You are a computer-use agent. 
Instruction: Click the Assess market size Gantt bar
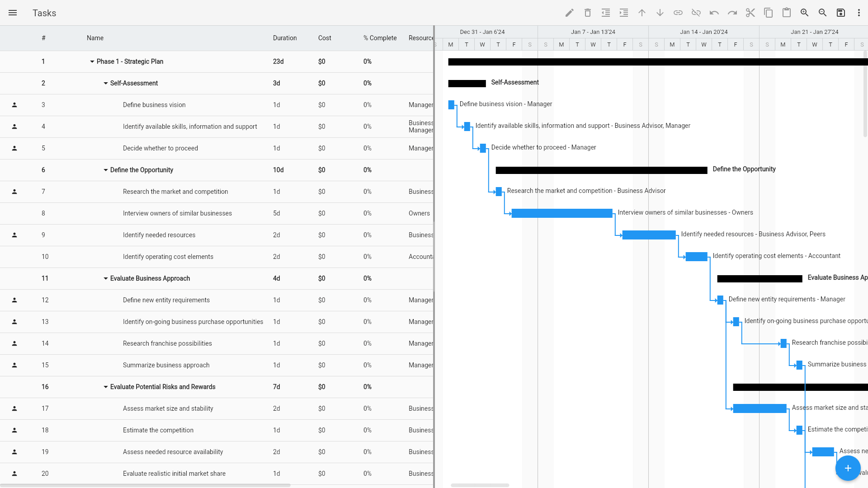pyautogui.click(x=760, y=408)
